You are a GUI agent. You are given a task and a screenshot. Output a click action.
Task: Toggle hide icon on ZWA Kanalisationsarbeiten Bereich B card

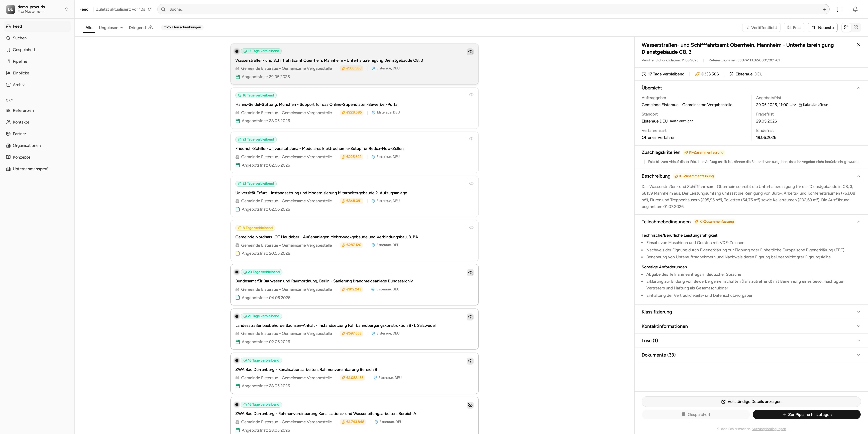pyautogui.click(x=470, y=361)
